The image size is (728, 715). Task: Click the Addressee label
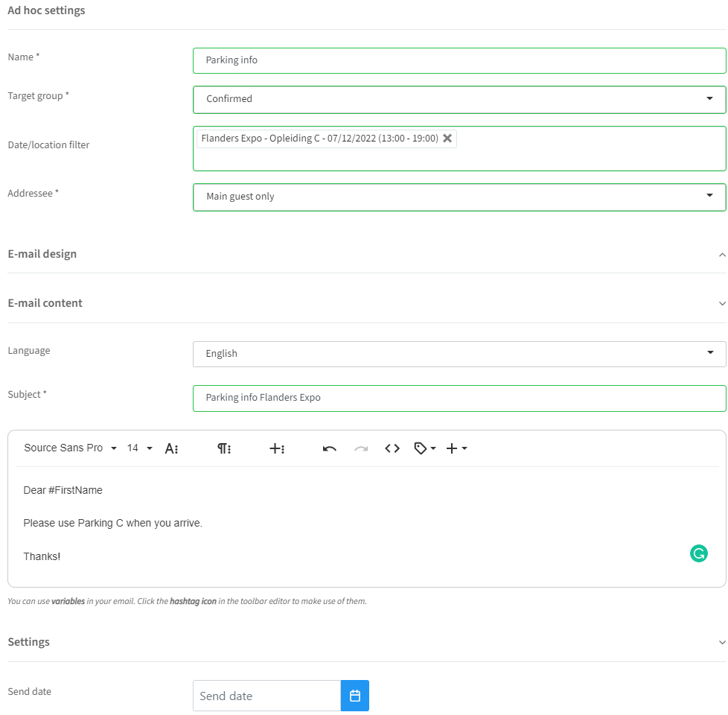point(33,193)
